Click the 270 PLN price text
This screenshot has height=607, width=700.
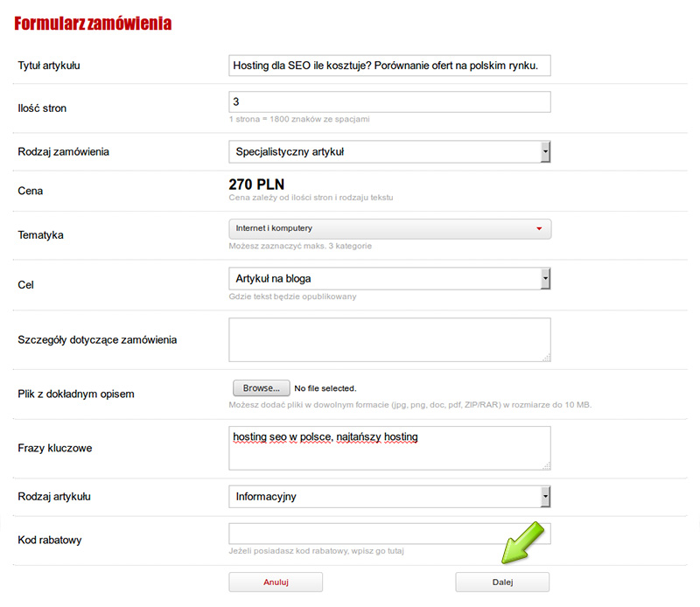[x=256, y=185]
